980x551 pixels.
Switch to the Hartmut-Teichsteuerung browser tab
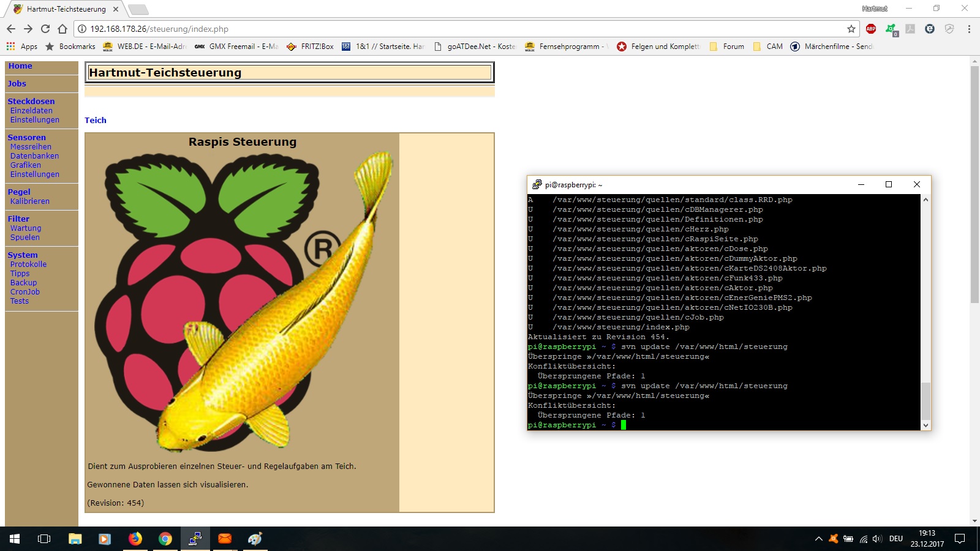click(x=66, y=9)
